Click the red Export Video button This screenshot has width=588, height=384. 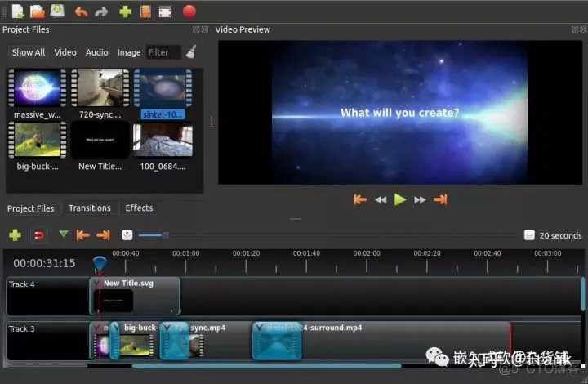click(x=189, y=11)
